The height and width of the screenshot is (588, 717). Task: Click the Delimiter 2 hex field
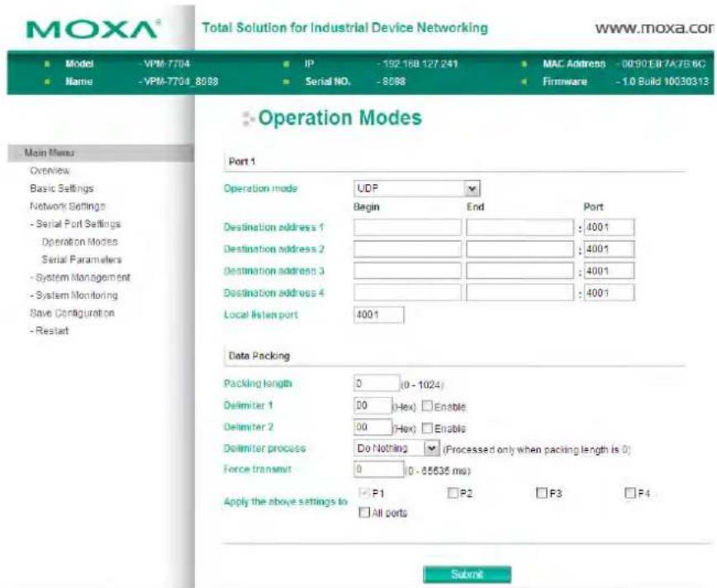click(x=373, y=427)
